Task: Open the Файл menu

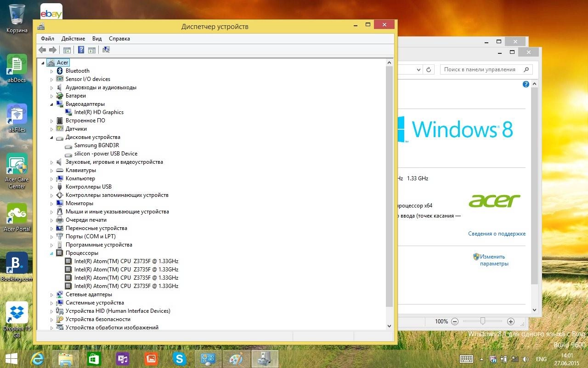Action: coord(47,39)
